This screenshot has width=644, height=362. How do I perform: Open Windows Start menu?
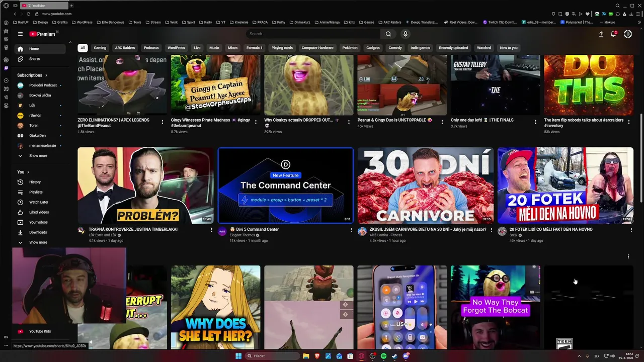[x=238, y=356]
